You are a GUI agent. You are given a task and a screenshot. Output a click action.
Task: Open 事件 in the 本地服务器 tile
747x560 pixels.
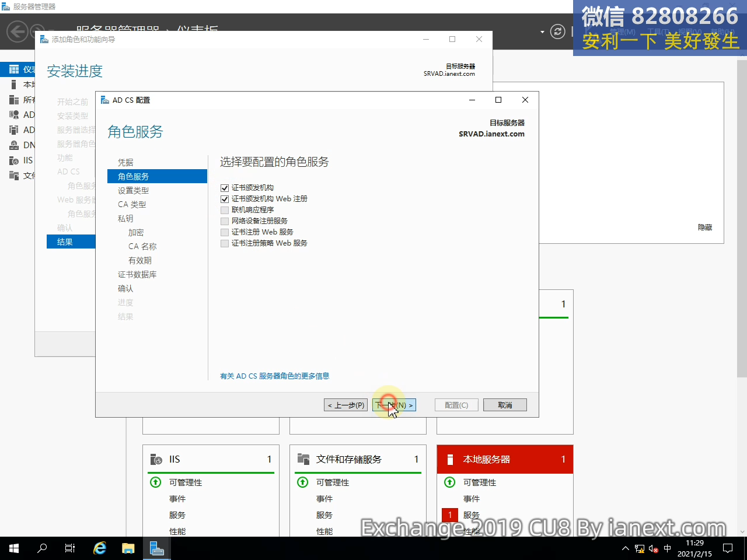pos(472,499)
